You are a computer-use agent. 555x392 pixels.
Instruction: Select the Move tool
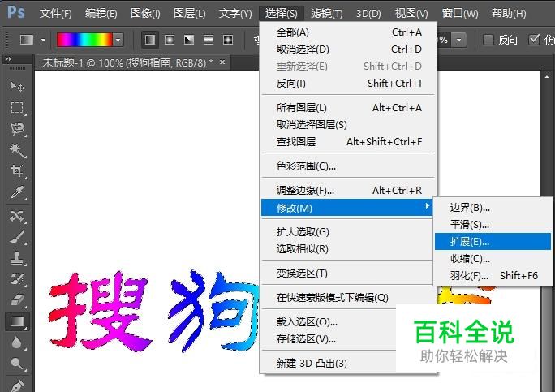tap(17, 86)
